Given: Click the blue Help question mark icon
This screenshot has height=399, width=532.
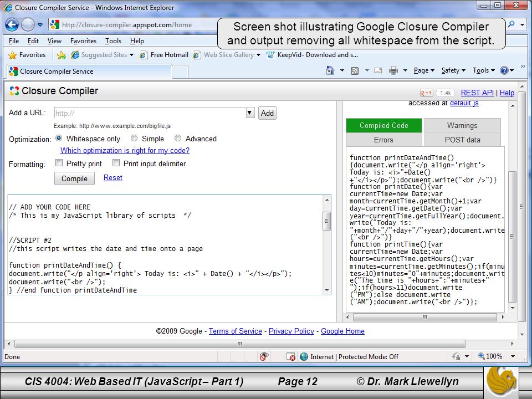Looking at the screenshot, I should (x=504, y=70).
